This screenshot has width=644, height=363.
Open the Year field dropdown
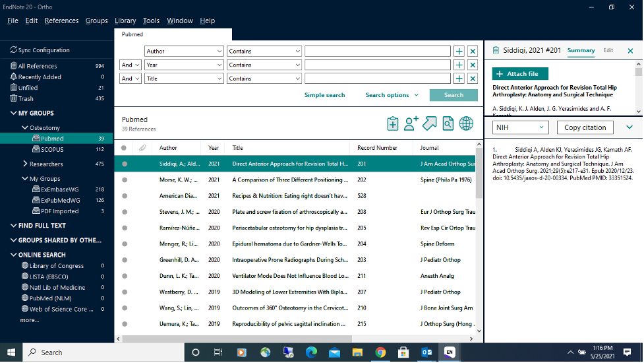coord(184,65)
